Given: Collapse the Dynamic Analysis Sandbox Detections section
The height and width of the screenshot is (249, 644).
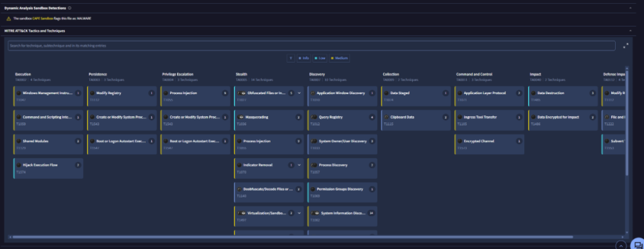Looking at the screenshot, I should [x=630, y=8].
